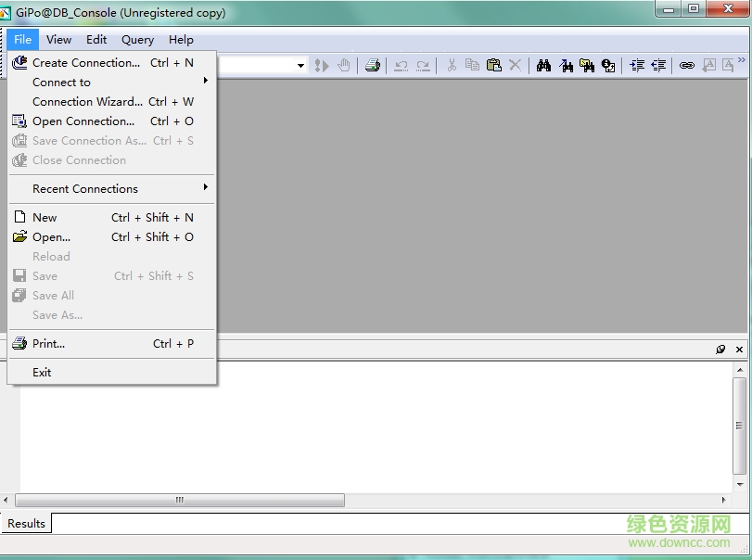The height and width of the screenshot is (560, 752).
Task: Open Find with the binoculars icon
Action: [543, 65]
